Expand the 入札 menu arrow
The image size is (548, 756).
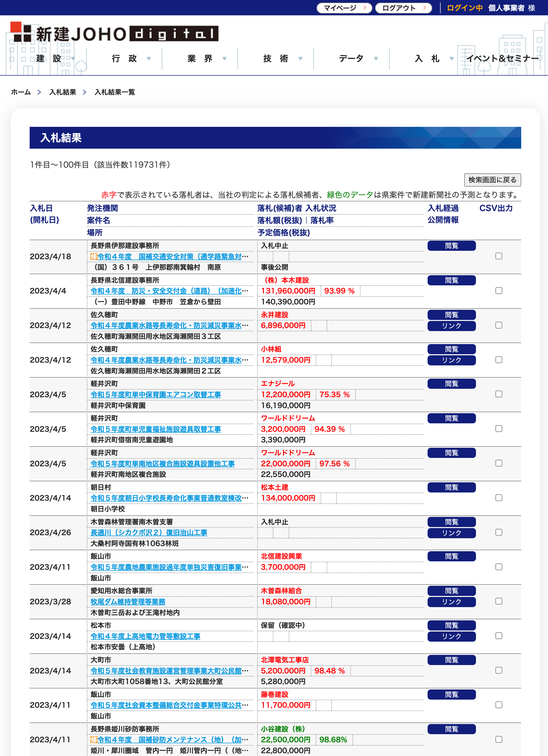(452, 59)
